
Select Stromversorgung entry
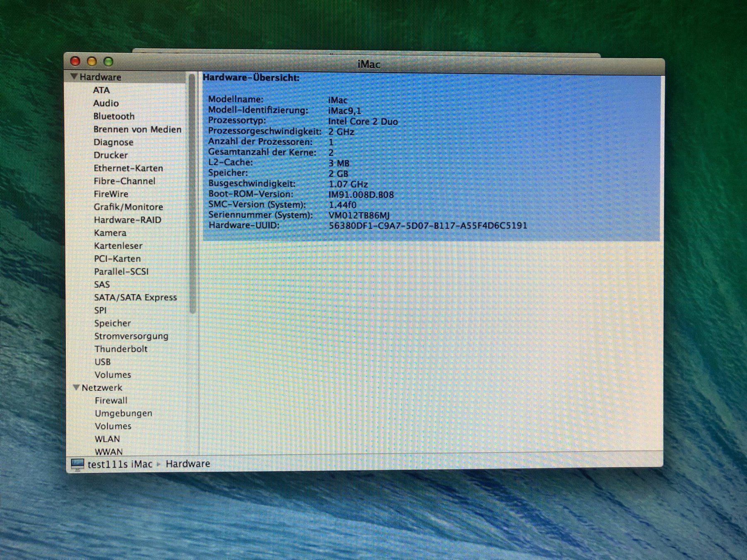point(131,336)
